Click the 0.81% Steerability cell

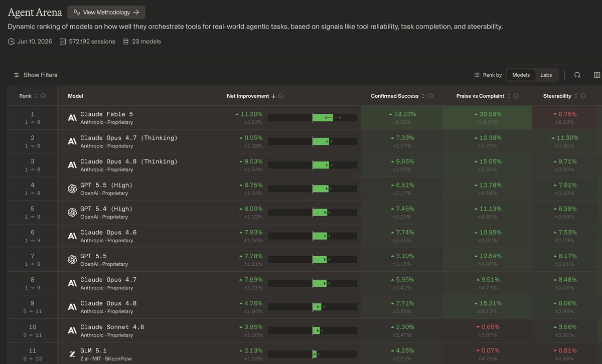(567, 353)
